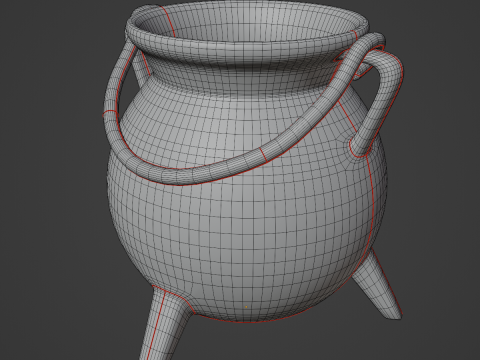Select the cauldron's right leg
The height and width of the screenshot is (360, 480).
pos(378,286)
